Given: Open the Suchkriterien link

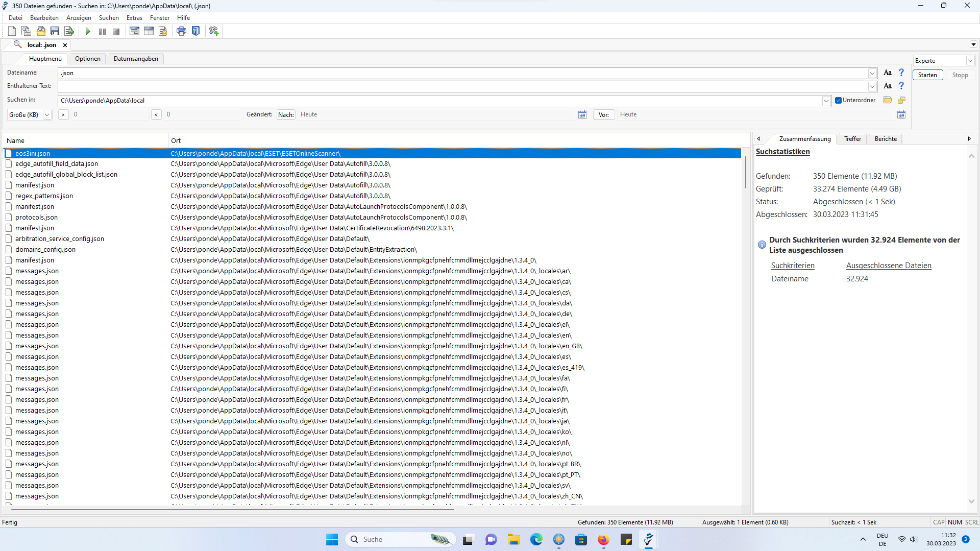Looking at the screenshot, I should (793, 266).
